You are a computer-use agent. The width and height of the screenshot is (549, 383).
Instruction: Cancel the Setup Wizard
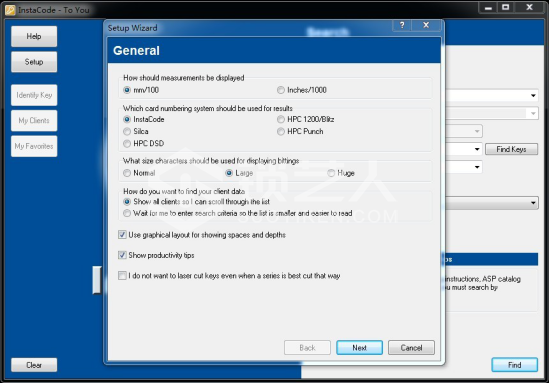tap(411, 348)
